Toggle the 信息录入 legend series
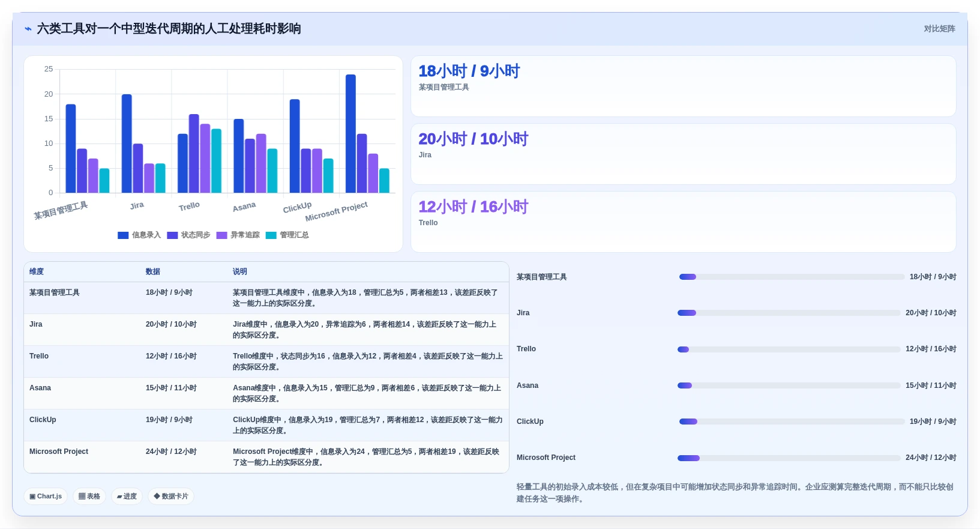 point(139,235)
